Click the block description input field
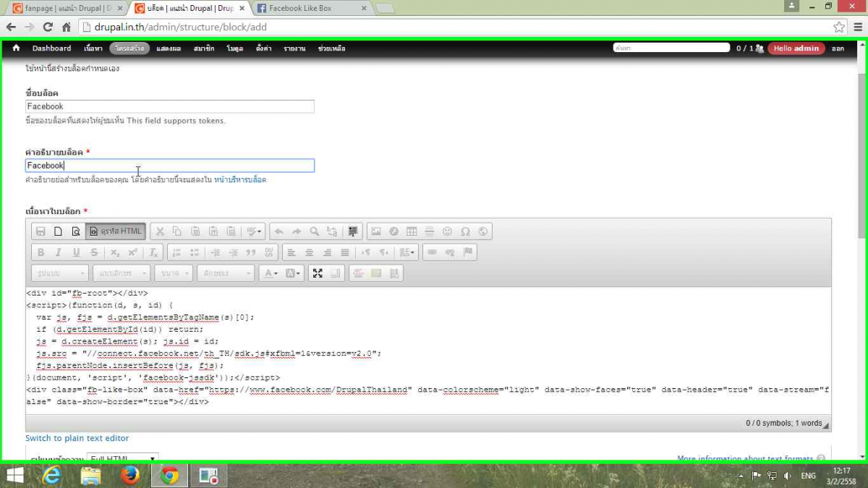The width and height of the screenshot is (868, 488). pyautogui.click(x=170, y=166)
